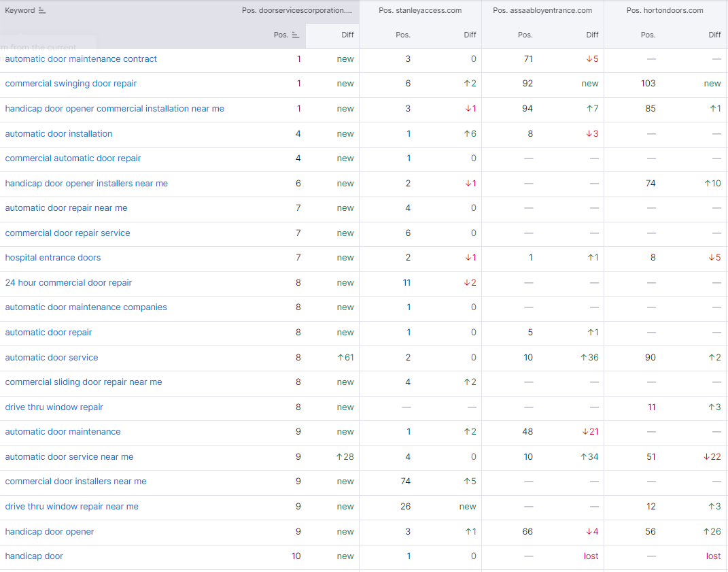The width and height of the screenshot is (728, 572).
Task: Click Pos. subheader under hortondoors.com
Action: coord(648,35)
